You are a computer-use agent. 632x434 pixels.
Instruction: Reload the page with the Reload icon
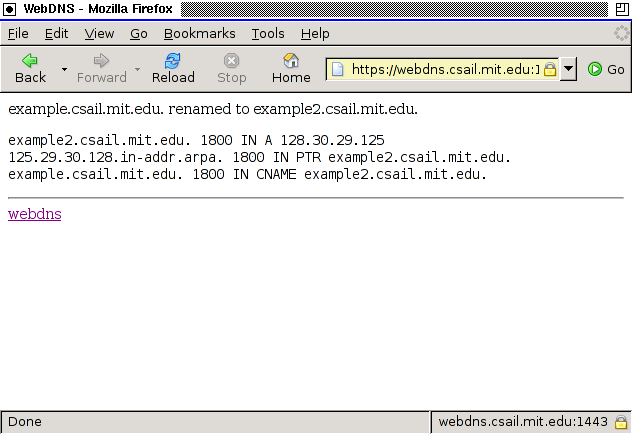[173, 60]
